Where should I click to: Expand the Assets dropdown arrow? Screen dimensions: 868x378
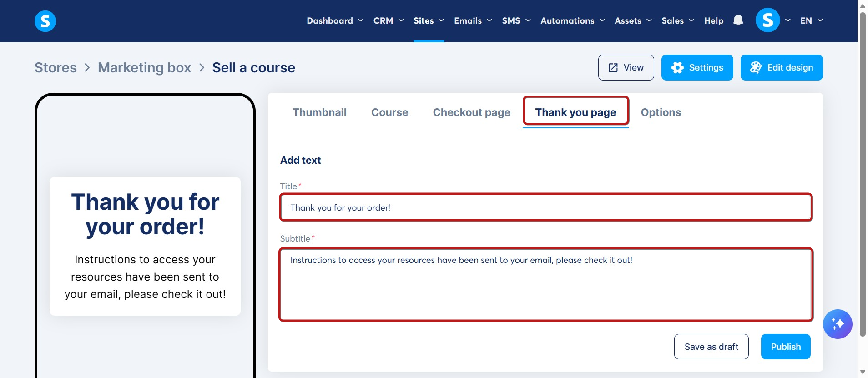pos(649,20)
